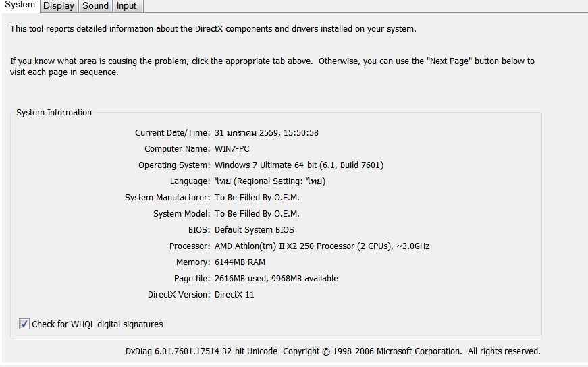The image size is (588, 367).
Task: Go to the Sound tab
Action: tap(95, 6)
